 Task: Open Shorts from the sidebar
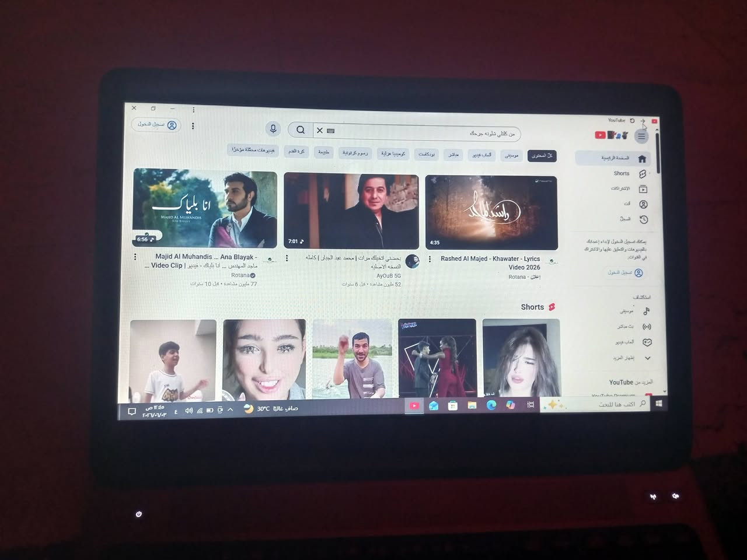tap(629, 174)
